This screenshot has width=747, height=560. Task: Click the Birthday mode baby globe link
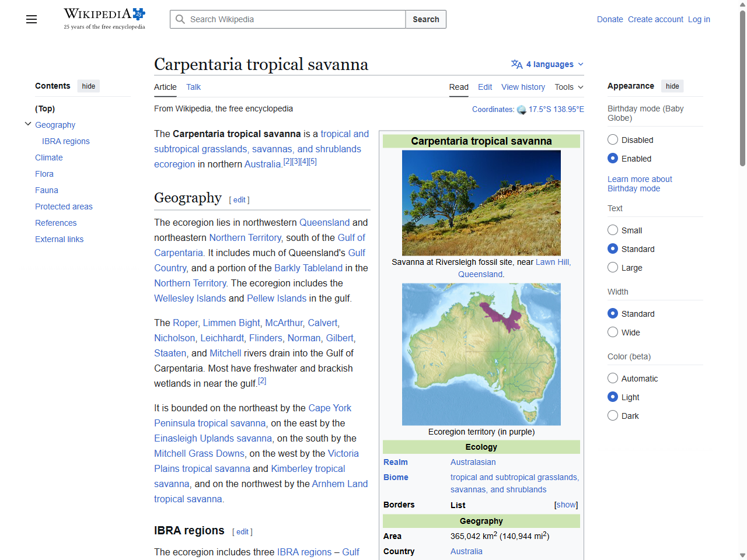(640, 178)
